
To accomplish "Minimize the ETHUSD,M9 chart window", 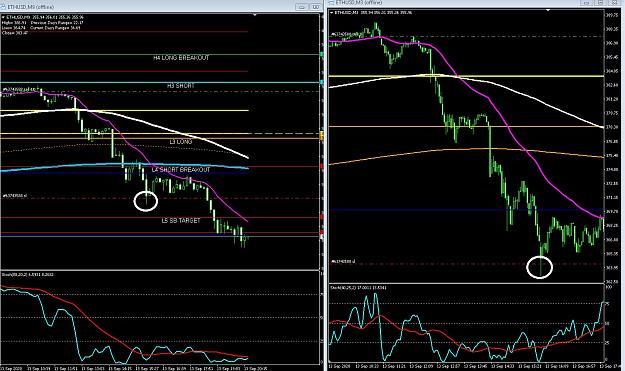I will 302,7.
